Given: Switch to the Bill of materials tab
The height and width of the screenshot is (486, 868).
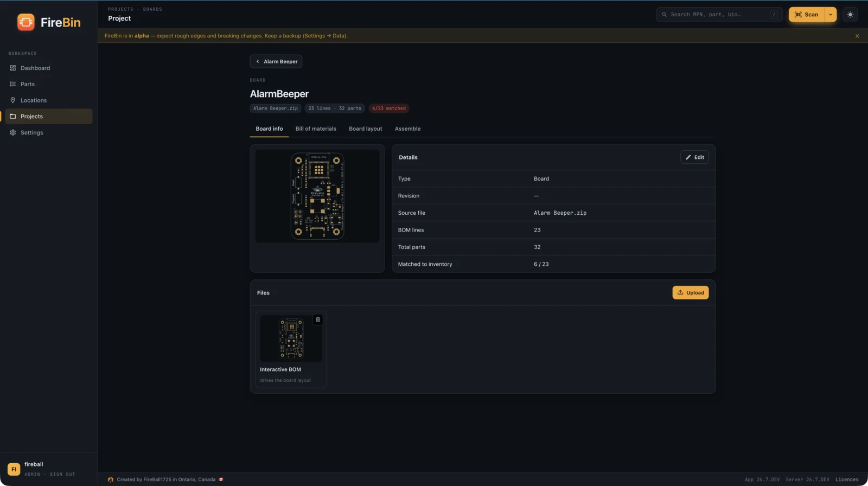Looking at the screenshot, I should tap(316, 129).
